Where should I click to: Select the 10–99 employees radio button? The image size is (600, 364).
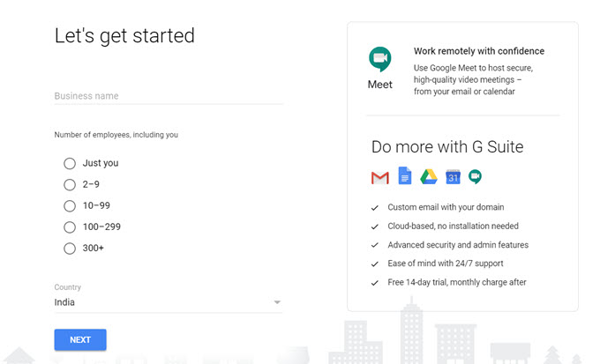click(x=70, y=206)
